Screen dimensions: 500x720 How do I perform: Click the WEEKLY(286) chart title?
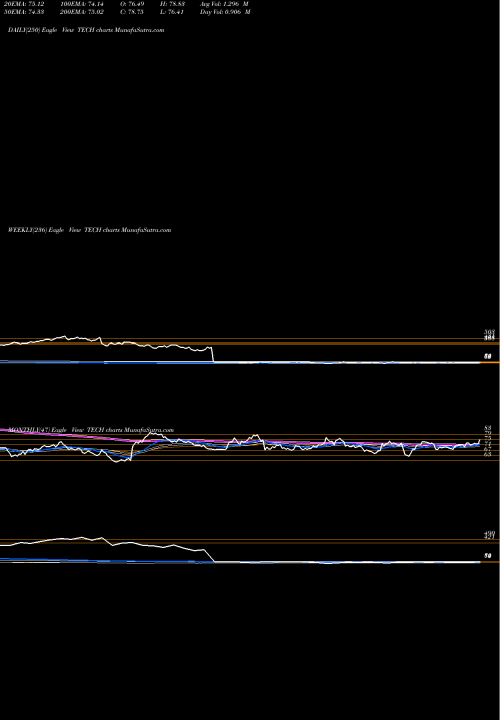[90, 230]
